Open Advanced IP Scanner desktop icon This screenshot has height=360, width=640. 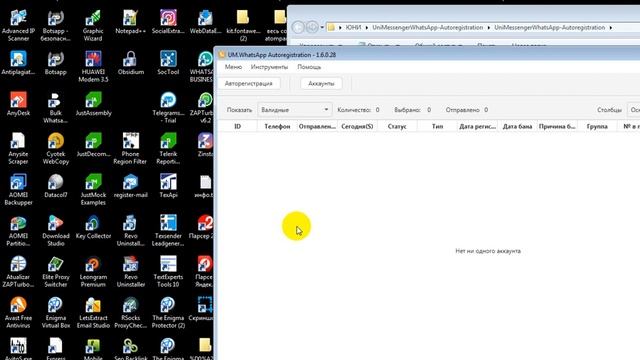18,25
